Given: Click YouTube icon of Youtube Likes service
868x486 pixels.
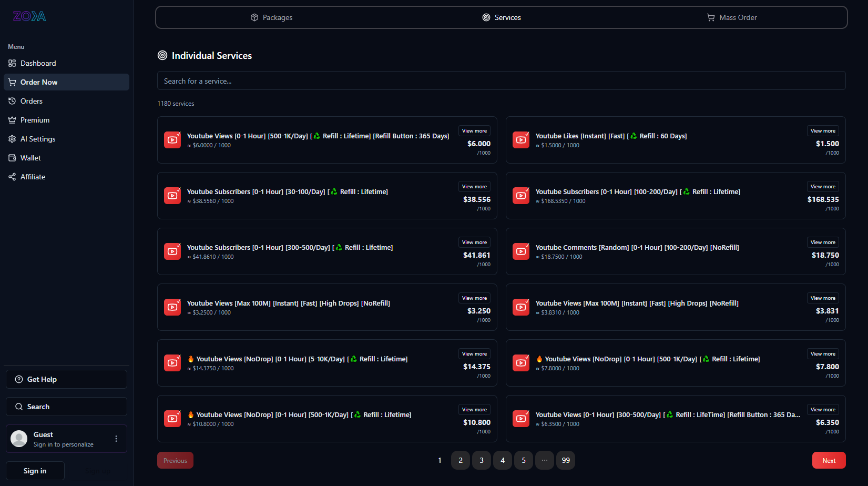Looking at the screenshot, I should (521, 140).
